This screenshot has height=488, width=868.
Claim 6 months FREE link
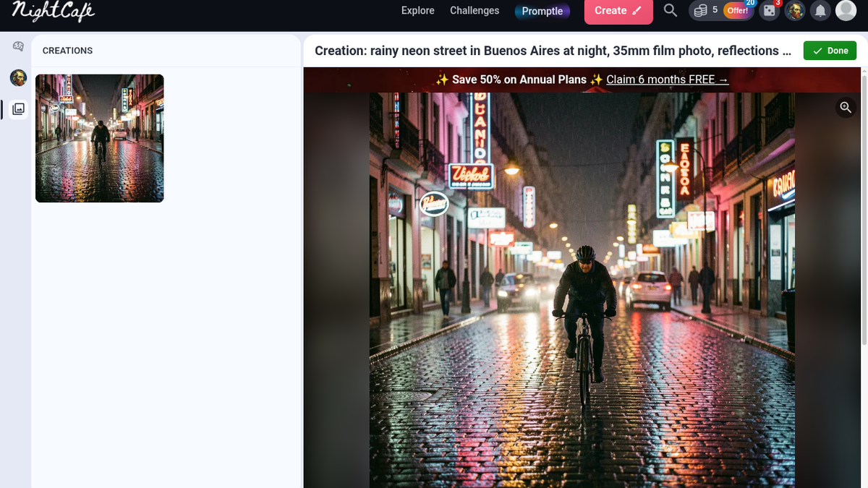pyautogui.click(x=667, y=80)
